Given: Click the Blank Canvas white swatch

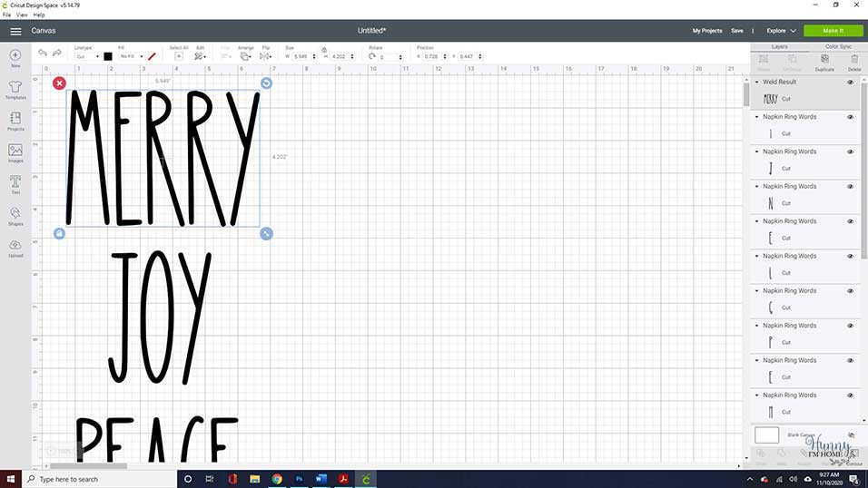Looking at the screenshot, I should (766, 434).
